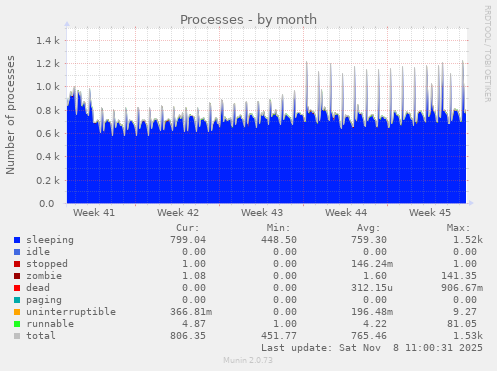Click the 'uninterruptible' legend label
The width and height of the screenshot is (497, 371).
(x=71, y=312)
